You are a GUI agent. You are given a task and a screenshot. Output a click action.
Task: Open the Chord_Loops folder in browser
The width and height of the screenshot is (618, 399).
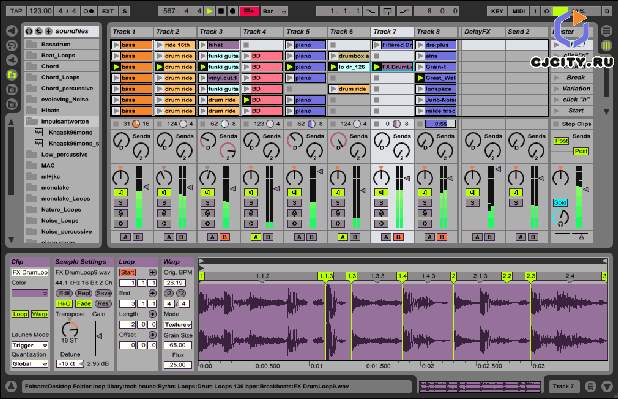click(x=62, y=77)
